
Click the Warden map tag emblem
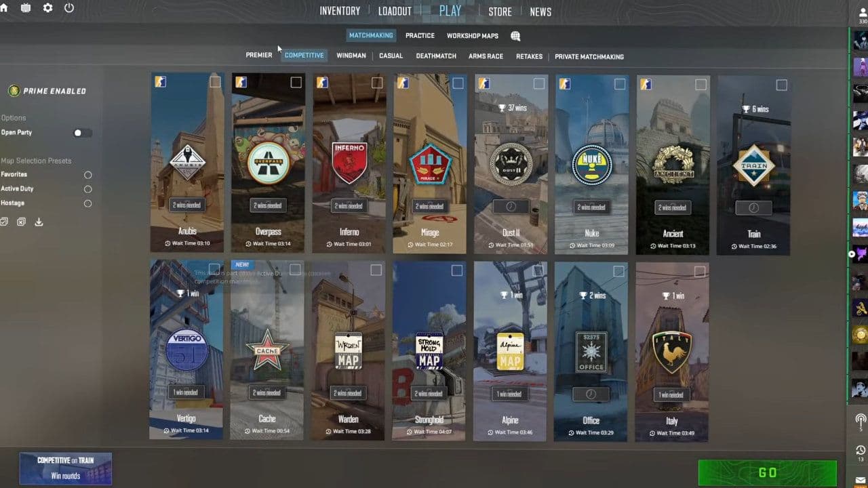pos(348,350)
